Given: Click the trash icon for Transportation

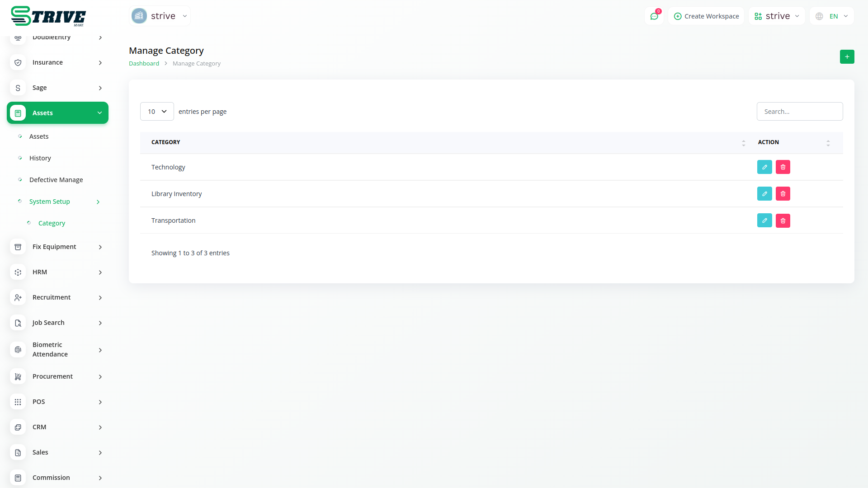Looking at the screenshot, I should pos(783,221).
